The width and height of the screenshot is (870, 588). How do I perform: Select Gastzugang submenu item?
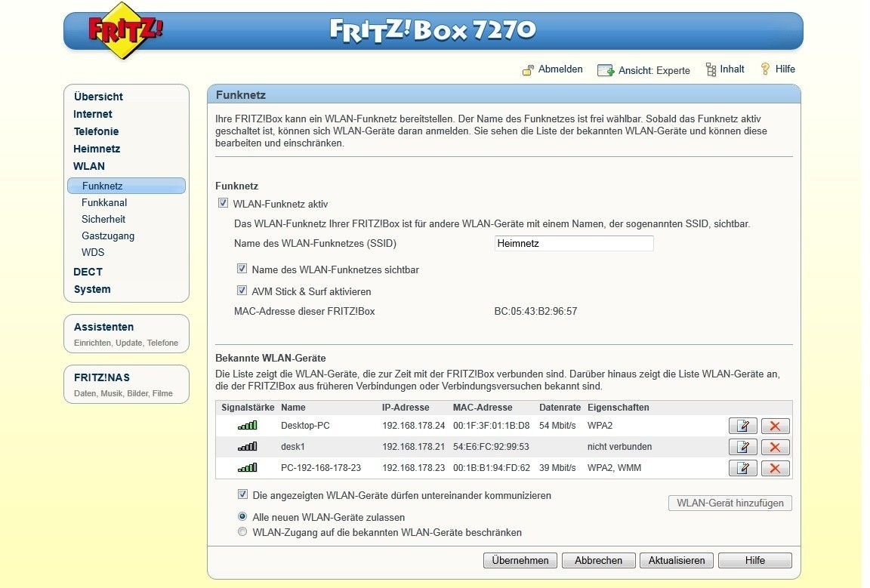click(x=108, y=236)
